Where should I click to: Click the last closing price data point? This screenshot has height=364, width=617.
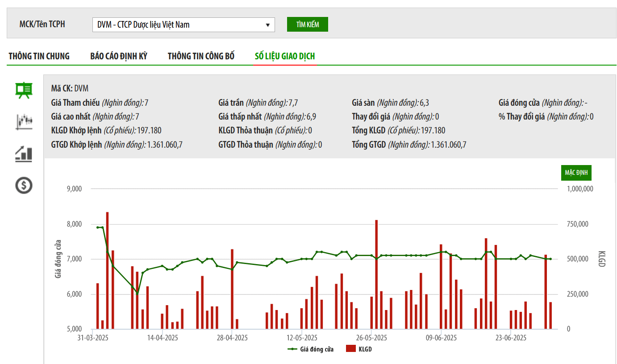point(550,259)
